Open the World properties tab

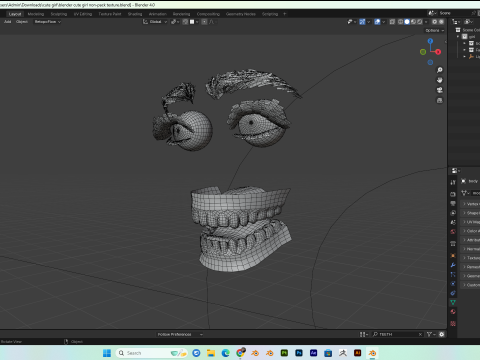pyautogui.click(x=453, y=231)
